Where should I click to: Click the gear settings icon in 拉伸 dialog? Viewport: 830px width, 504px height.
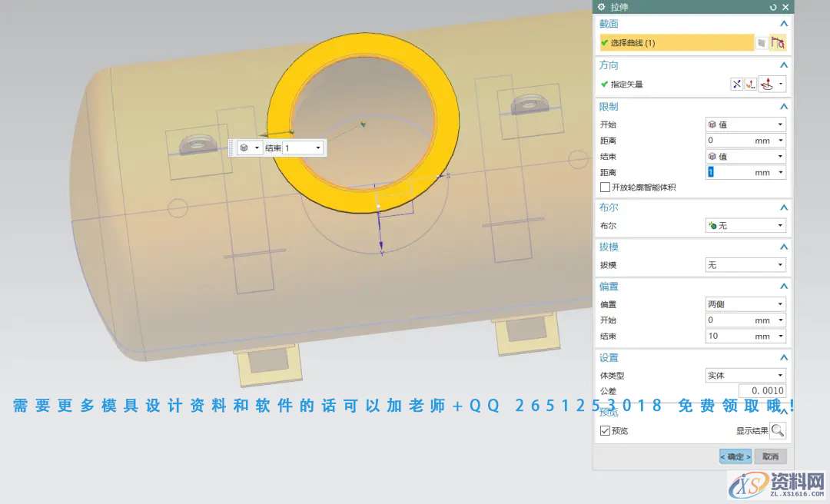tap(602, 7)
